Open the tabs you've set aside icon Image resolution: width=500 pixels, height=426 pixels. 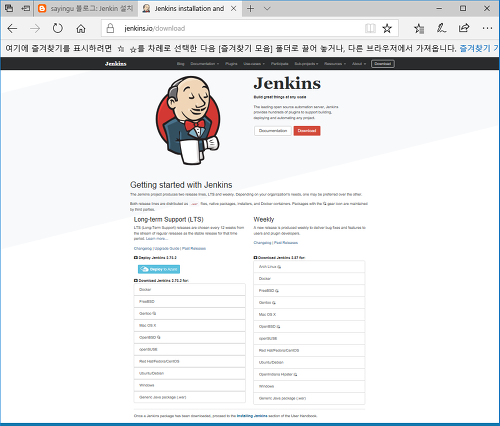click(9, 9)
